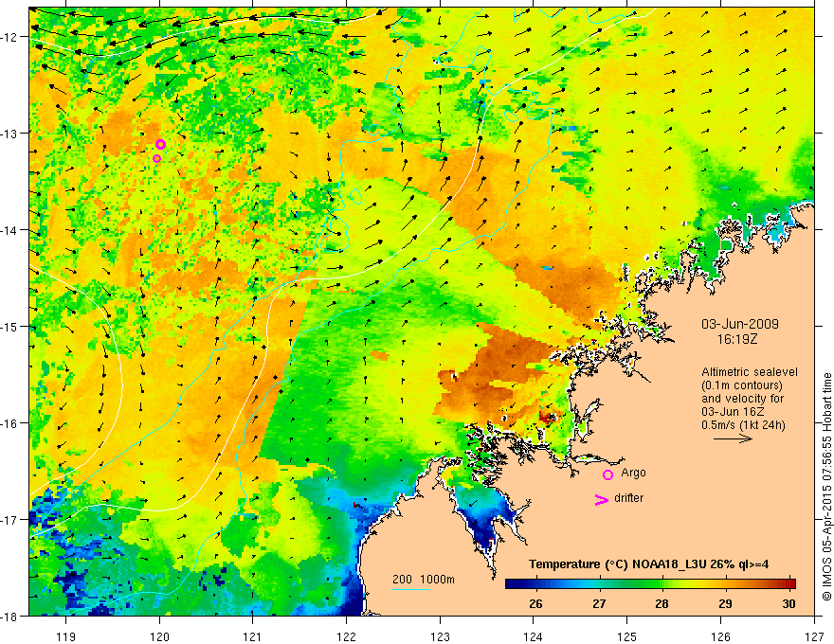Click the temperature color bar
834x644 pixels.
point(650,583)
